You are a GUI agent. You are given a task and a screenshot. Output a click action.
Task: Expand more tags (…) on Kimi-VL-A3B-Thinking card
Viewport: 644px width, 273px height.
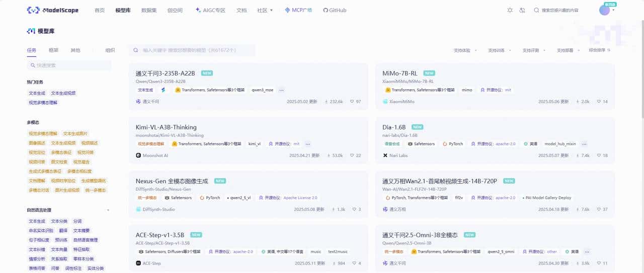tap(308, 144)
